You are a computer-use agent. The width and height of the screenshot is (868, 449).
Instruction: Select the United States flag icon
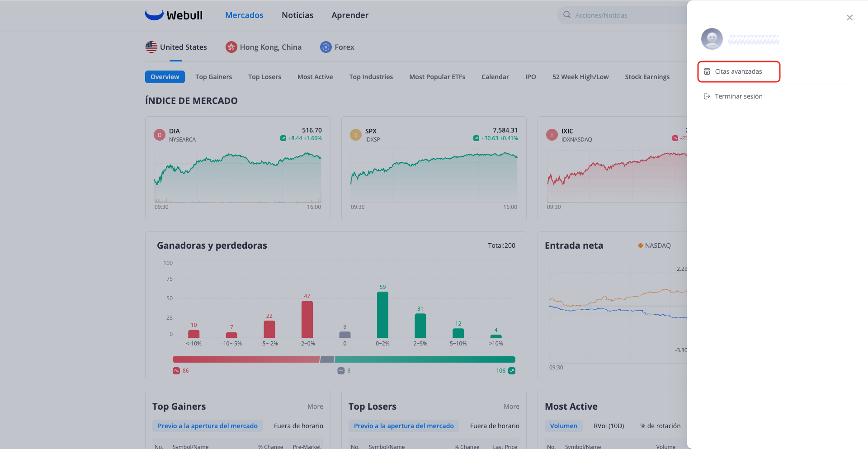coord(151,47)
